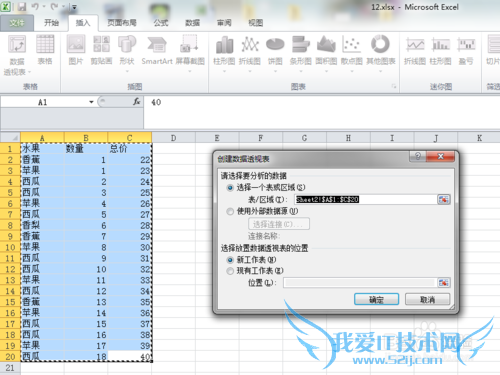Viewport: 500px width, 375px height.
Task: Select row 10 header
Action: coord(10,247)
